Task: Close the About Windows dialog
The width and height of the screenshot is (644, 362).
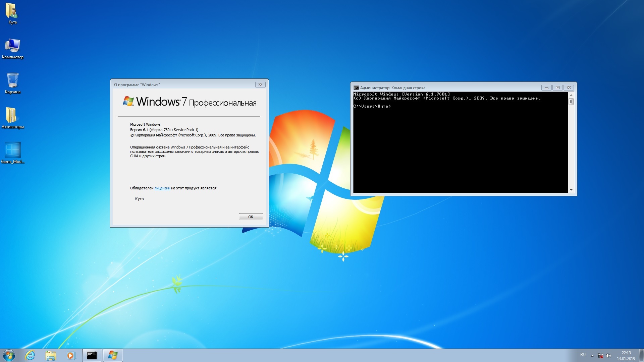Action: [x=260, y=85]
